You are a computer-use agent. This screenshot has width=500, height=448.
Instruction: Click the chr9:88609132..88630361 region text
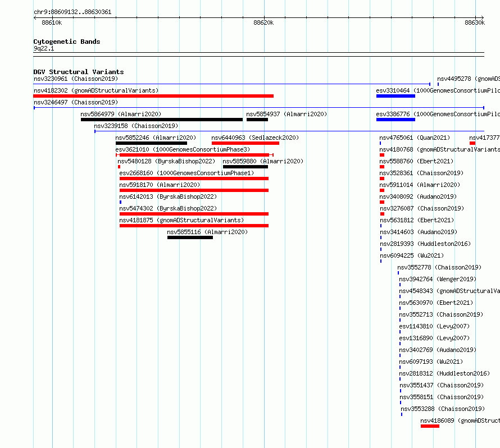point(72,12)
